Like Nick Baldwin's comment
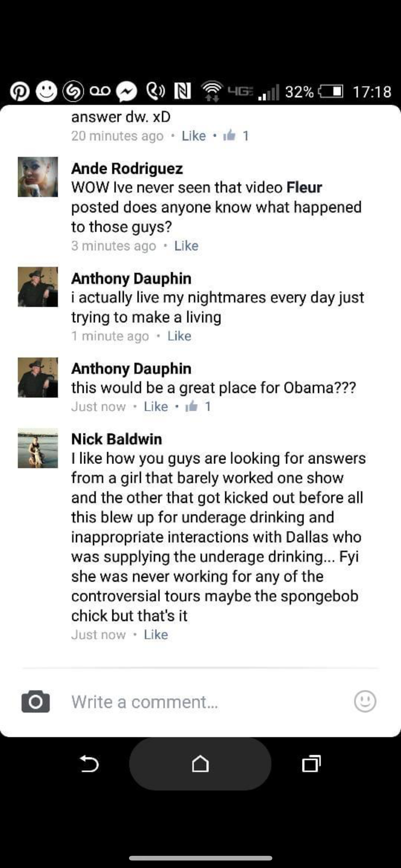Image resolution: width=401 pixels, height=868 pixels. pyautogui.click(x=156, y=635)
